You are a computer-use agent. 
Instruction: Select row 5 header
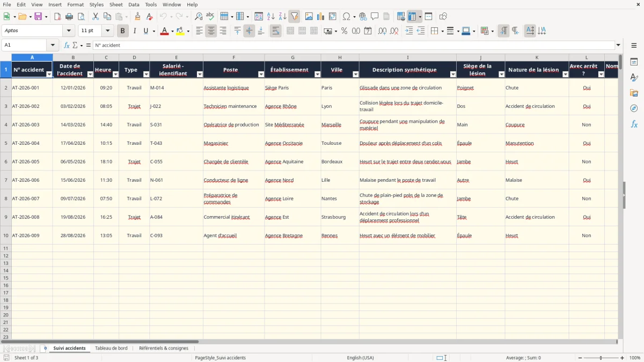tap(6, 143)
